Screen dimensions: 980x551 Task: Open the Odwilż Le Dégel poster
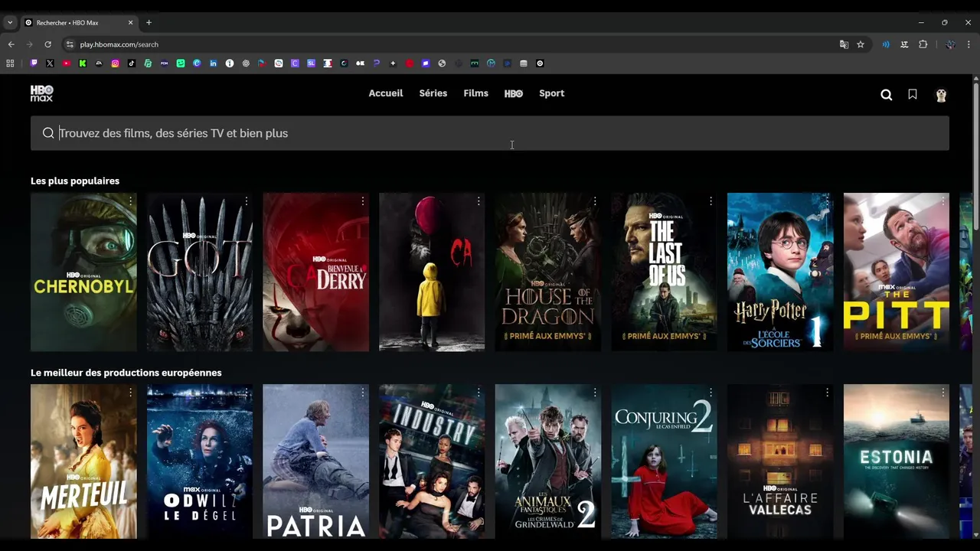coord(200,462)
